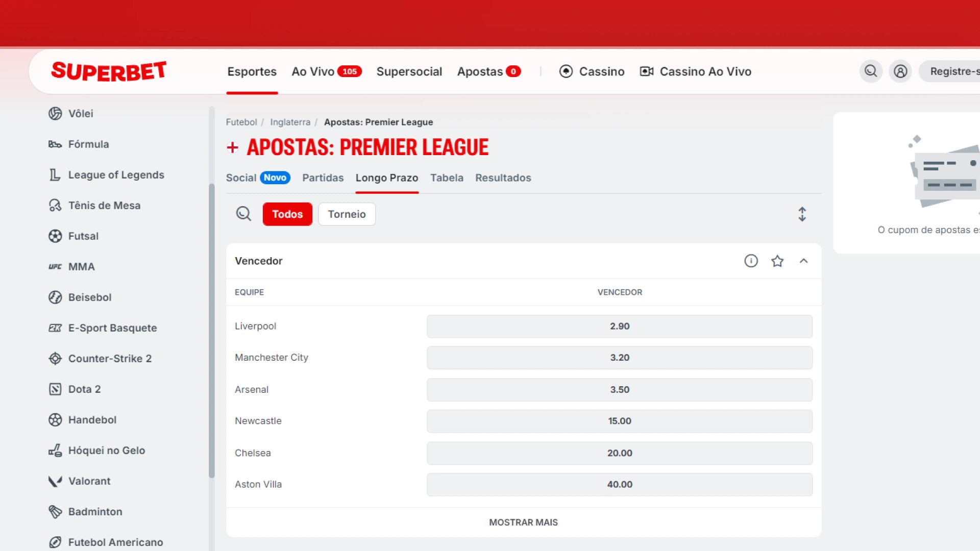The height and width of the screenshot is (551, 980).
Task: Bet on Manchester City at 3.20
Action: click(x=620, y=358)
